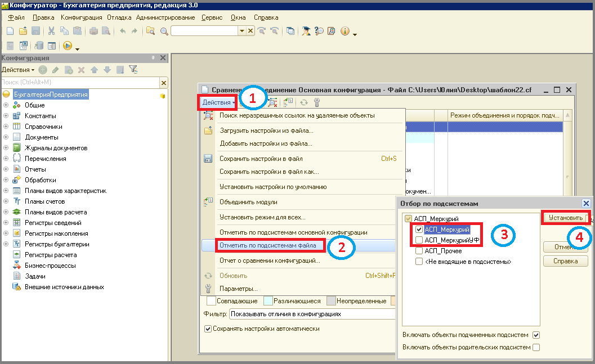This screenshot has width=595, height=364.
Task: Click the Find next icon
Action: pos(261,31)
